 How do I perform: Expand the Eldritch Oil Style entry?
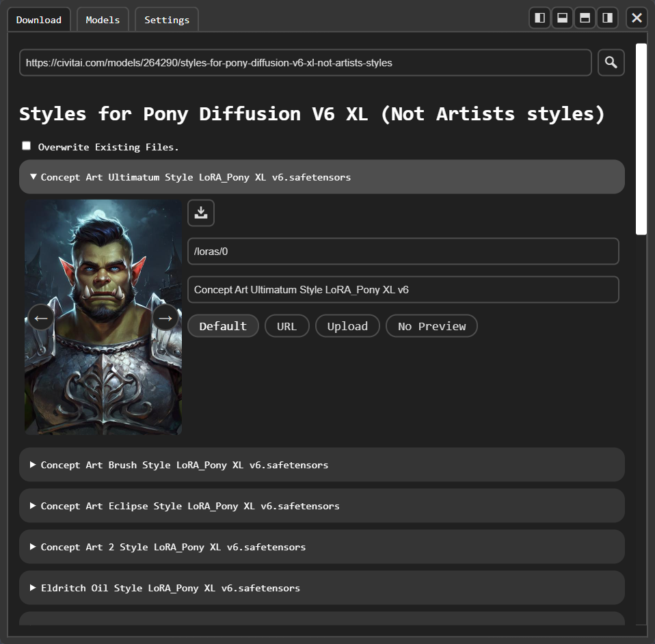[321, 587]
